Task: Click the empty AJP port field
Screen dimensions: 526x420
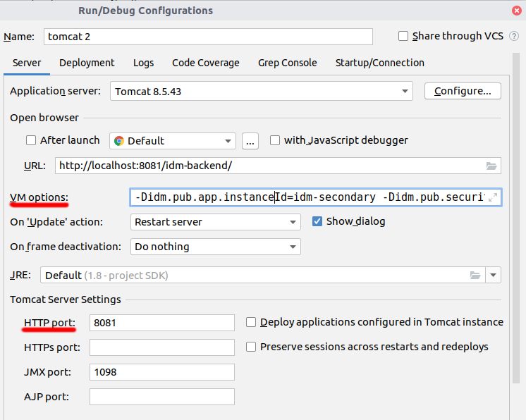Action: pos(162,397)
